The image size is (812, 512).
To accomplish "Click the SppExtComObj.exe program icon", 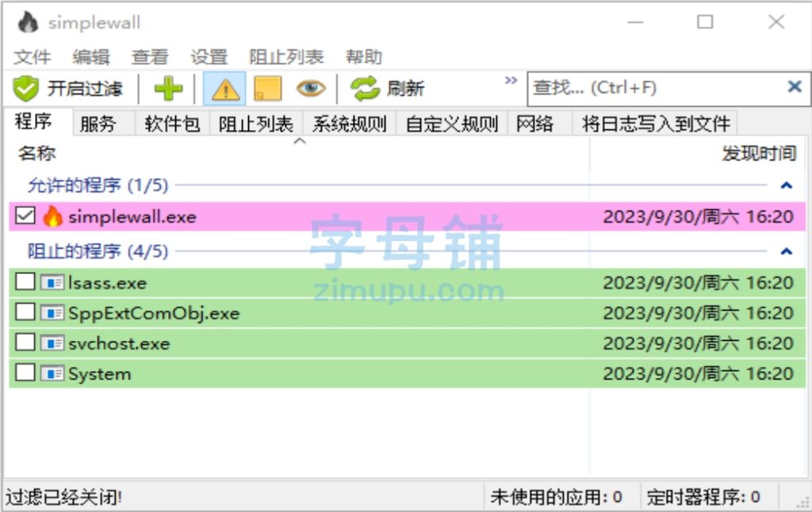I will (52, 313).
